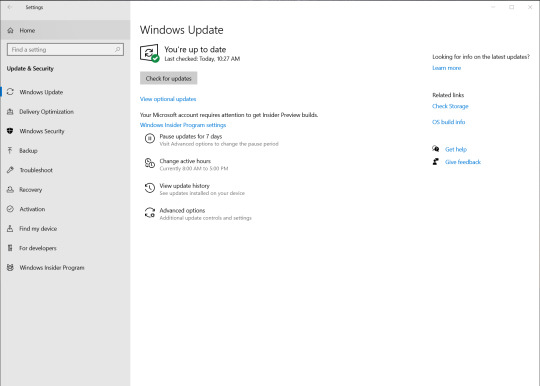The height and width of the screenshot is (386, 540).
Task: Click the Check for updates button
Action: pyautogui.click(x=168, y=78)
